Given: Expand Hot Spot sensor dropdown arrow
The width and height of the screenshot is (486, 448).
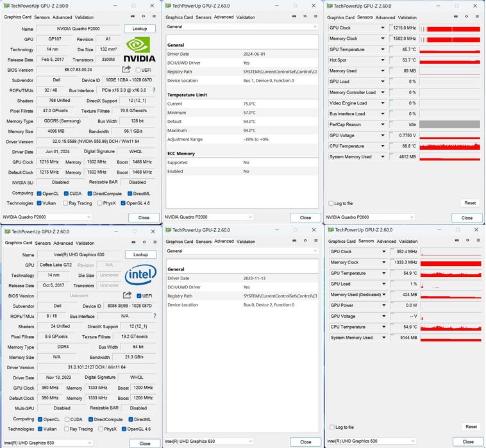Looking at the screenshot, I should point(383,60).
